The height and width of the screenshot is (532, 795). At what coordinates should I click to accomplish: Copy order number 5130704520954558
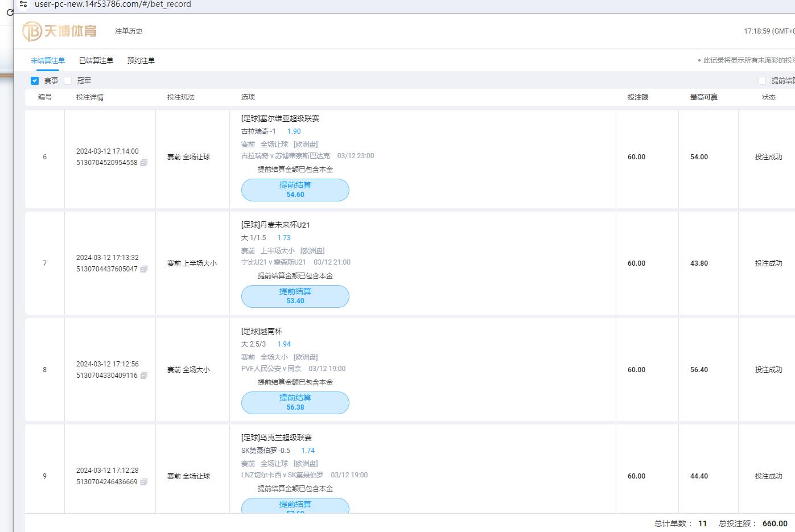(x=144, y=163)
